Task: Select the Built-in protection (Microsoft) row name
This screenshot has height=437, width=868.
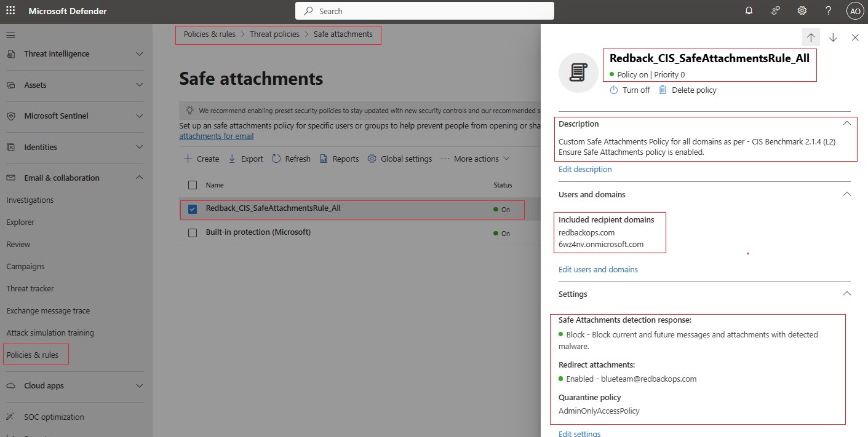Action: click(258, 232)
